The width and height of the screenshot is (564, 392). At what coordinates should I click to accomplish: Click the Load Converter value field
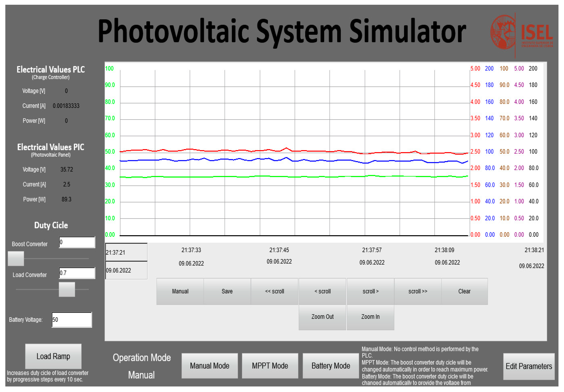77,273
